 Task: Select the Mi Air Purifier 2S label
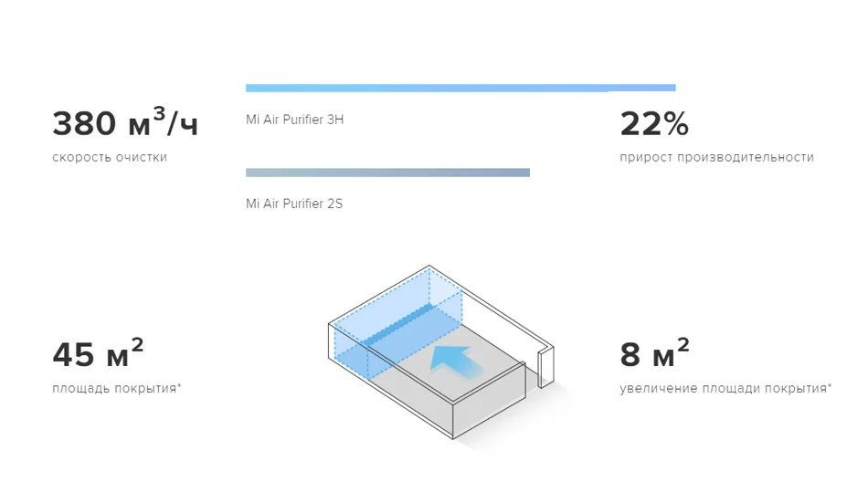294,204
